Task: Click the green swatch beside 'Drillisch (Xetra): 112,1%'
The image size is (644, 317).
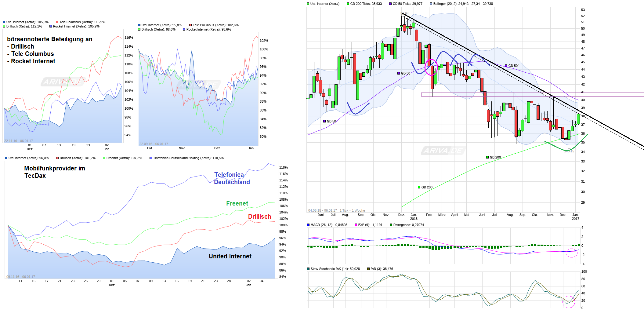Action: click(x=4, y=27)
